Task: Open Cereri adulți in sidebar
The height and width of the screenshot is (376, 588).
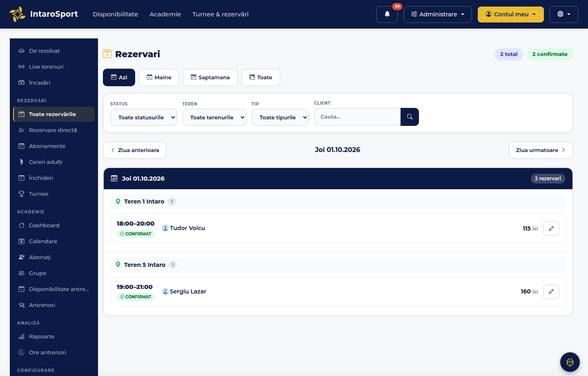Action: (54, 162)
